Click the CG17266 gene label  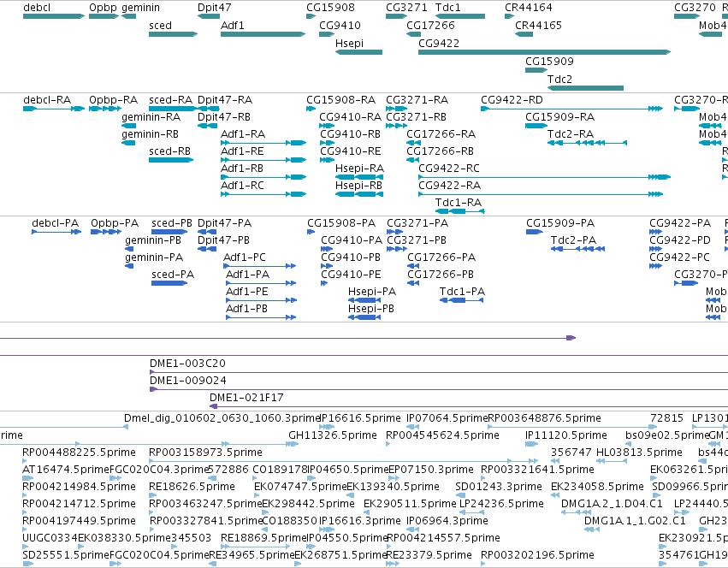430,25
